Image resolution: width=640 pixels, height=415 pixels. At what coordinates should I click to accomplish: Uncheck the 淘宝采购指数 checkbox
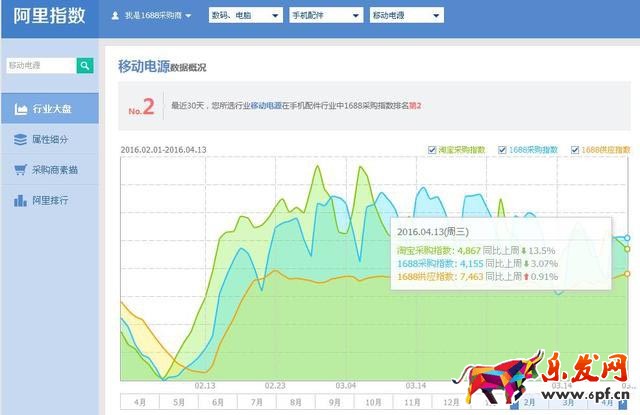(431, 150)
